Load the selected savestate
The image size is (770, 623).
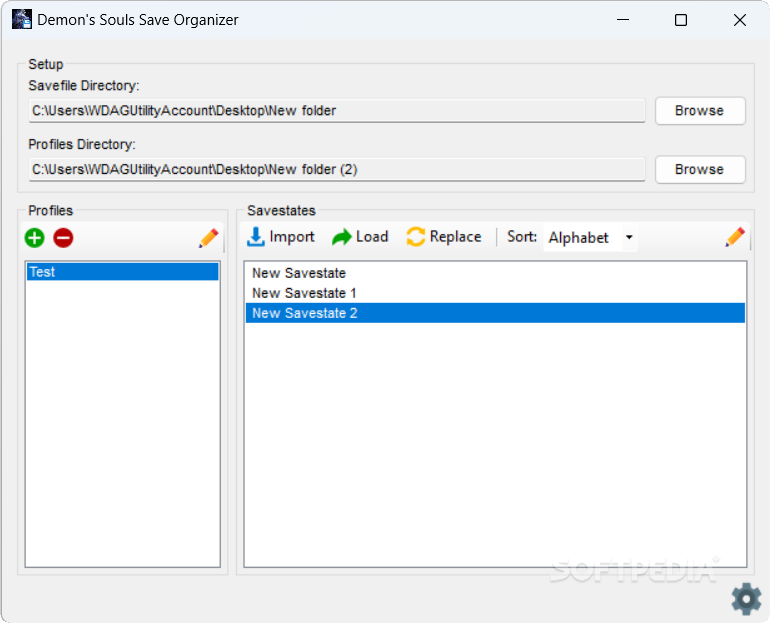click(x=360, y=237)
